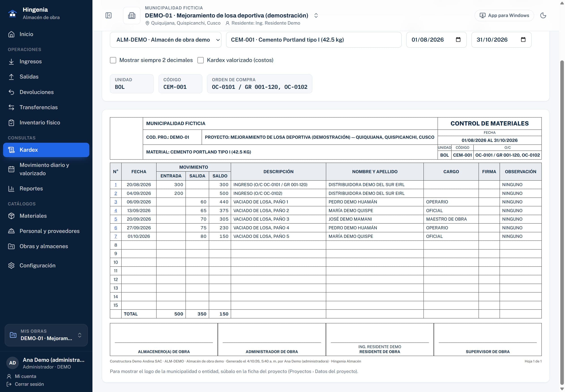Open movement number 1 link in table
This screenshot has height=392, width=565.
coord(116,185)
